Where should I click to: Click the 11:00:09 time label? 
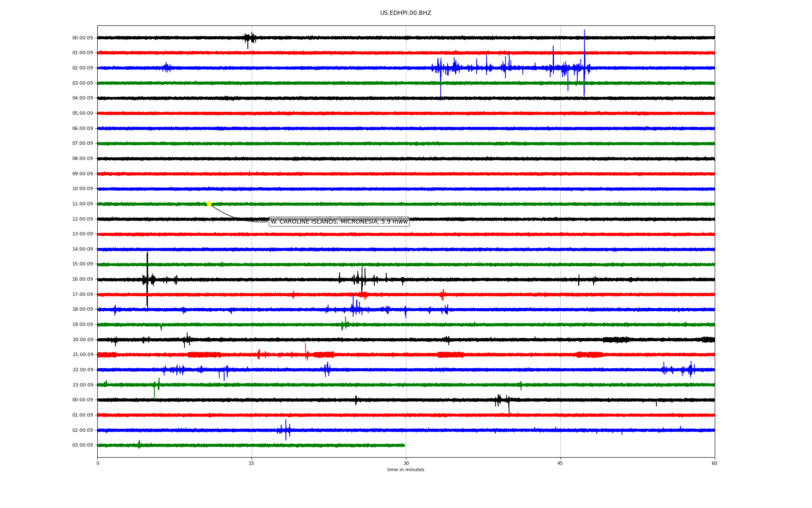pyautogui.click(x=82, y=204)
